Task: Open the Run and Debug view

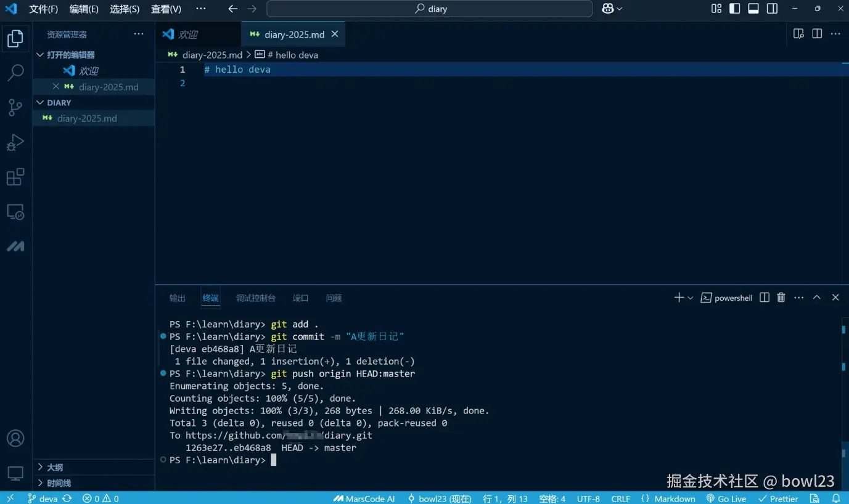Action: click(x=15, y=142)
